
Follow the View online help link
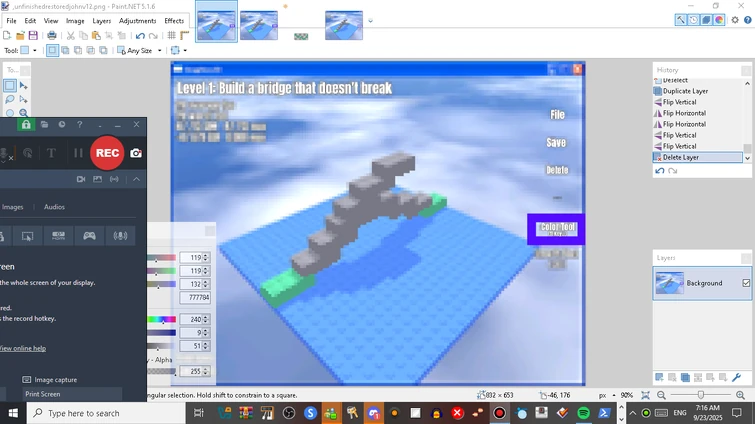tap(23, 348)
